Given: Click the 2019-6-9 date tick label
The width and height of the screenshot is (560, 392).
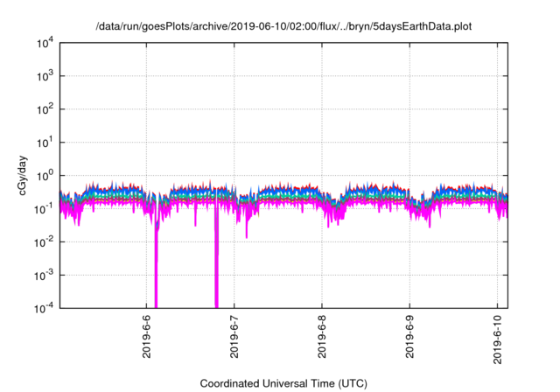Looking at the screenshot, I should click(409, 337).
